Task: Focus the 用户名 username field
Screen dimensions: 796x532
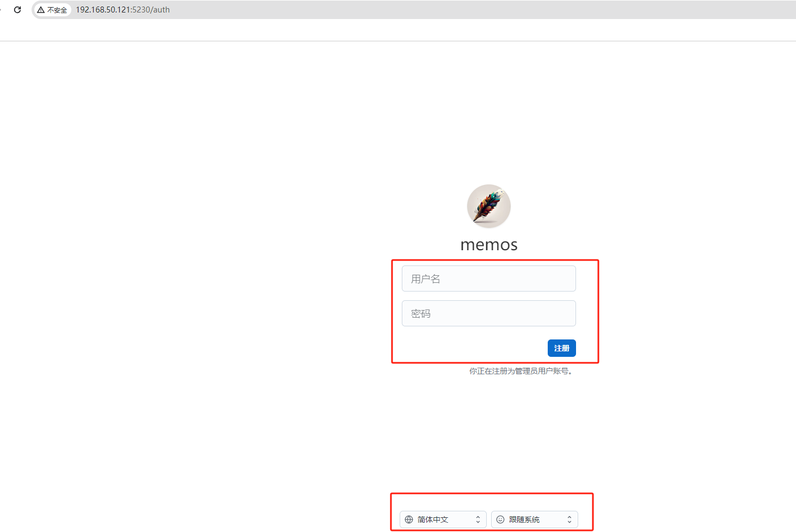Action: pyautogui.click(x=489, y=279)
